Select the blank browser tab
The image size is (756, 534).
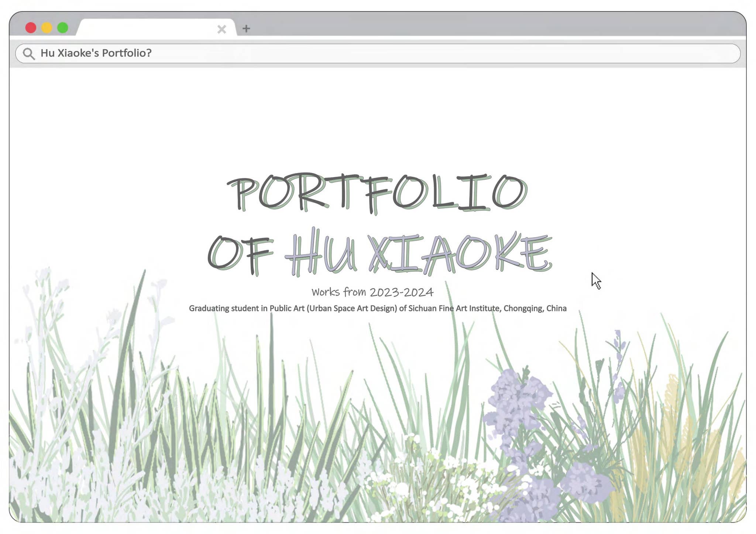click(156, 27)
